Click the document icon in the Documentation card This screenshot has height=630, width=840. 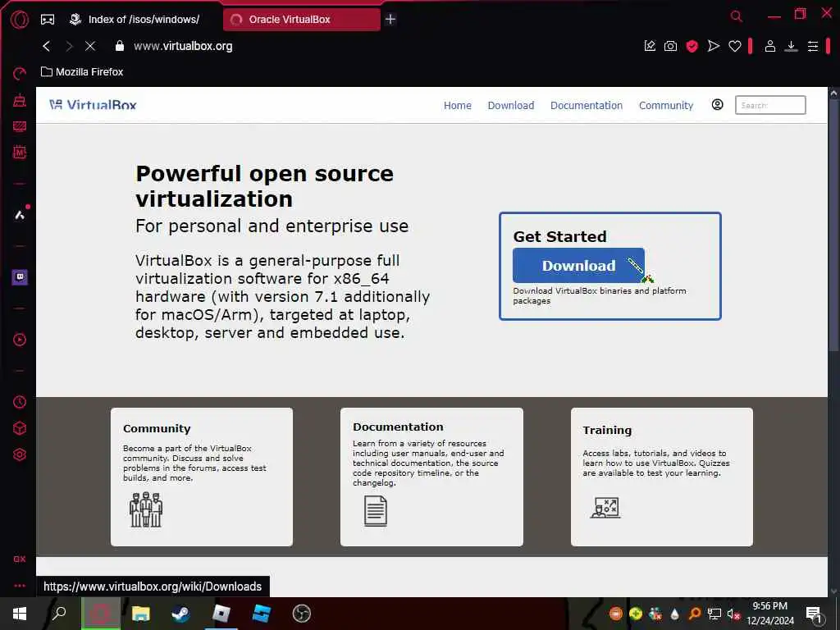(x=375, y=510)
